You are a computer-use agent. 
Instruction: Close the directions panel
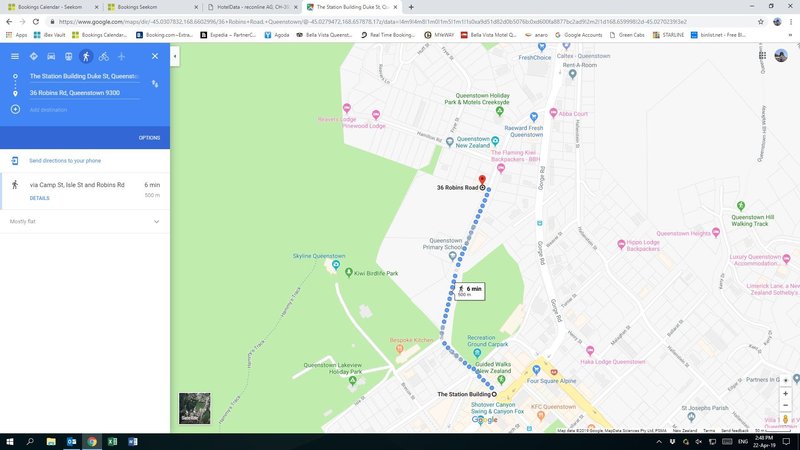155,56
